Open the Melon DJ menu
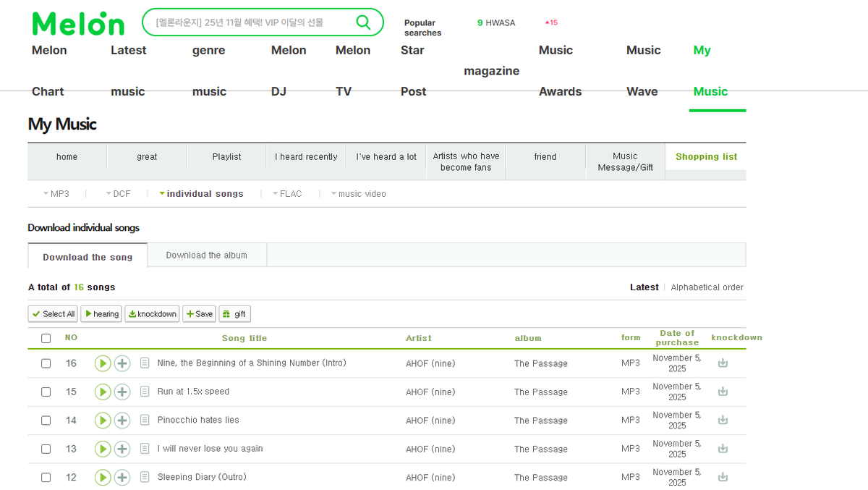The width and height of the screenshot is (868, 490). 289,71
